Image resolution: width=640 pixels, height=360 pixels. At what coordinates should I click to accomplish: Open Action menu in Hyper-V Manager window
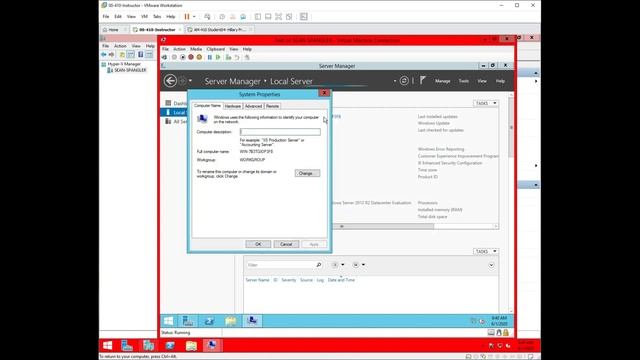point(120,46)
